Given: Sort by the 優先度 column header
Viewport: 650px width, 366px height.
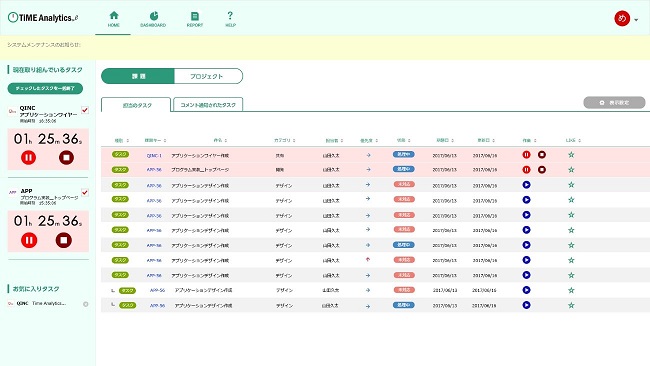Looking at the screenshot, I should tap(369, 141).
